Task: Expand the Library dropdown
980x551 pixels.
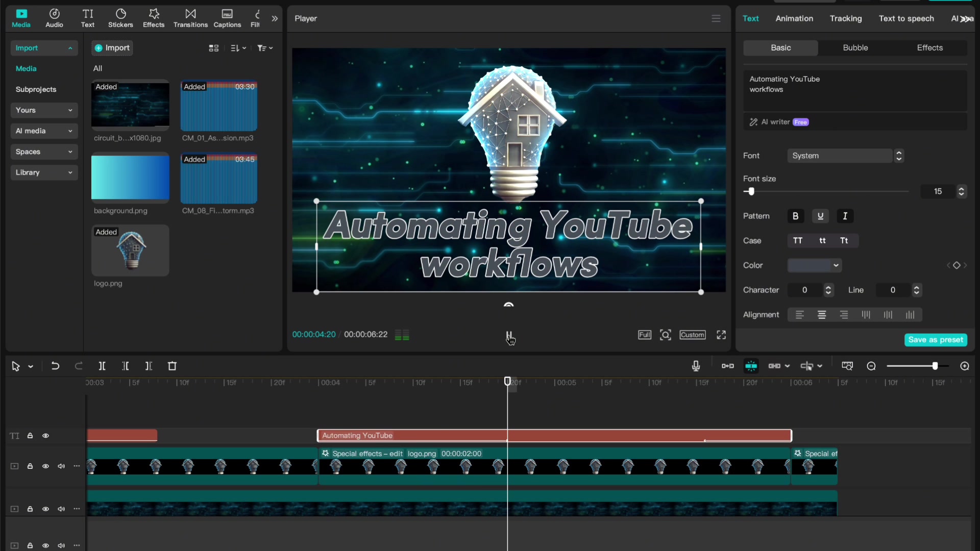Action: (44, 172)
